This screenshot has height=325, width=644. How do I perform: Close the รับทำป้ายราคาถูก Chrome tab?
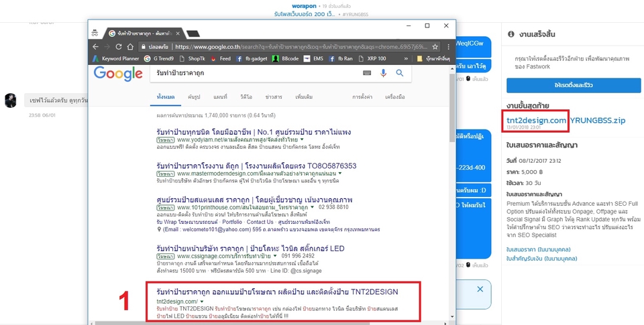[x=178, y=34]
